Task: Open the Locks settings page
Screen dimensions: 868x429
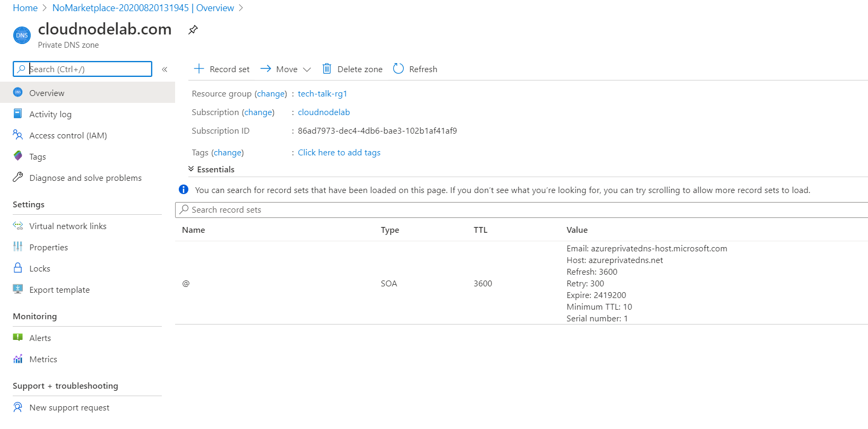Action: [40, 268]
